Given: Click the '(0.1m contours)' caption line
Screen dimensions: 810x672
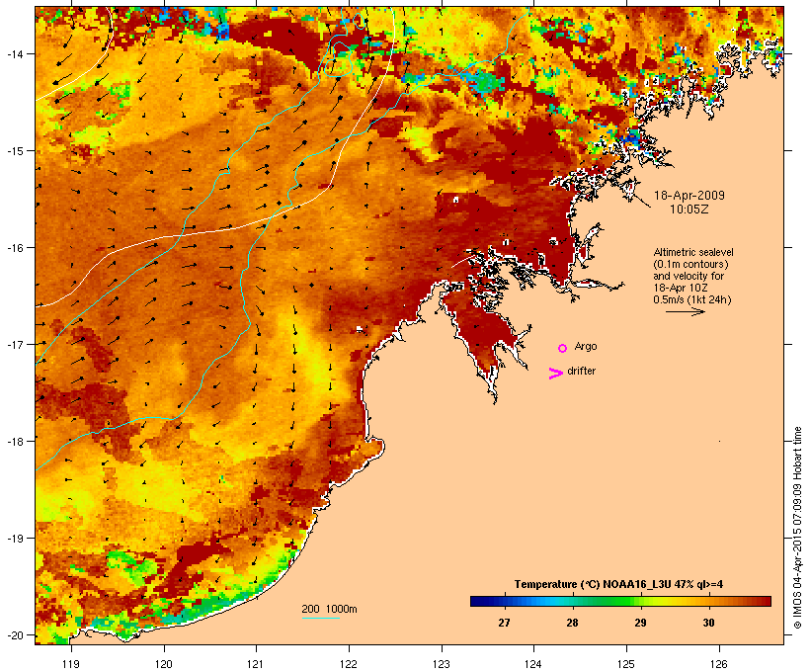Looking at the screenshot, I should 690,264.
